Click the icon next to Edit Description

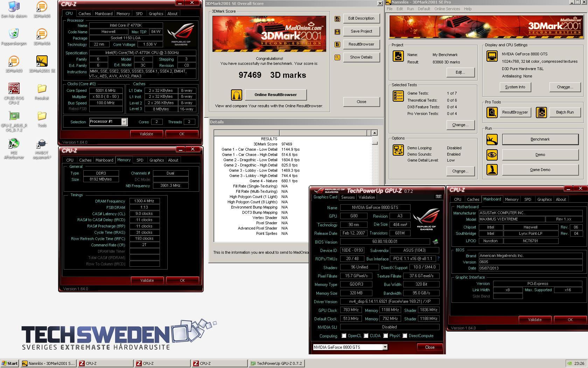pyautogui.click(x=337, y=19)
